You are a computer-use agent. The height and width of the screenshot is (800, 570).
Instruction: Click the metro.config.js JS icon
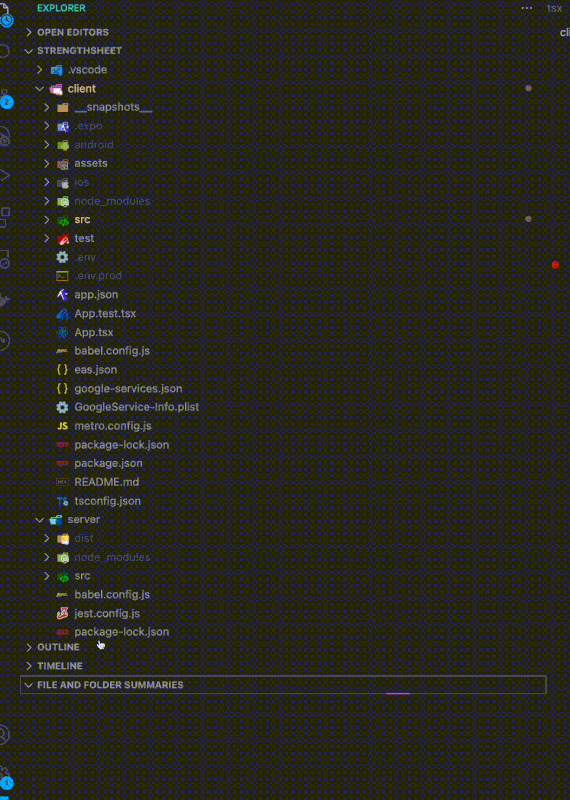[x=62, y=426]
